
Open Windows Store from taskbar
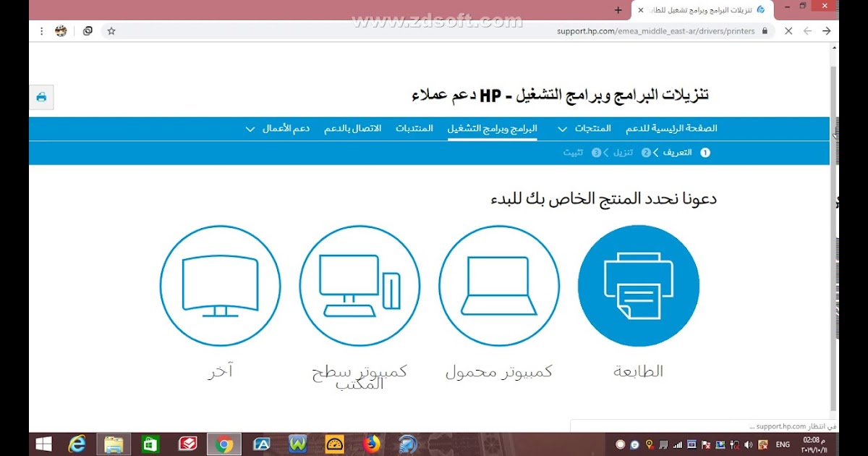(150, 444)
